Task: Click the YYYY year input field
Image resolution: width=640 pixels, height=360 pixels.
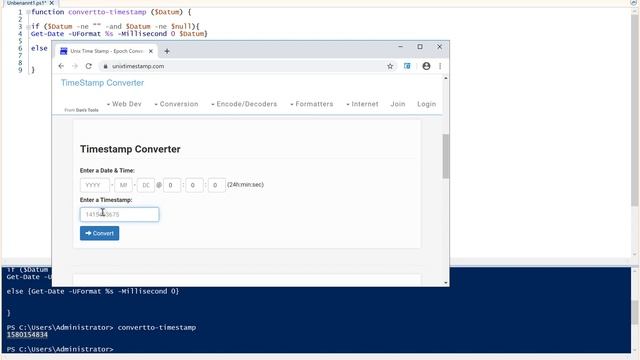Action: click(x=95, y=185)
